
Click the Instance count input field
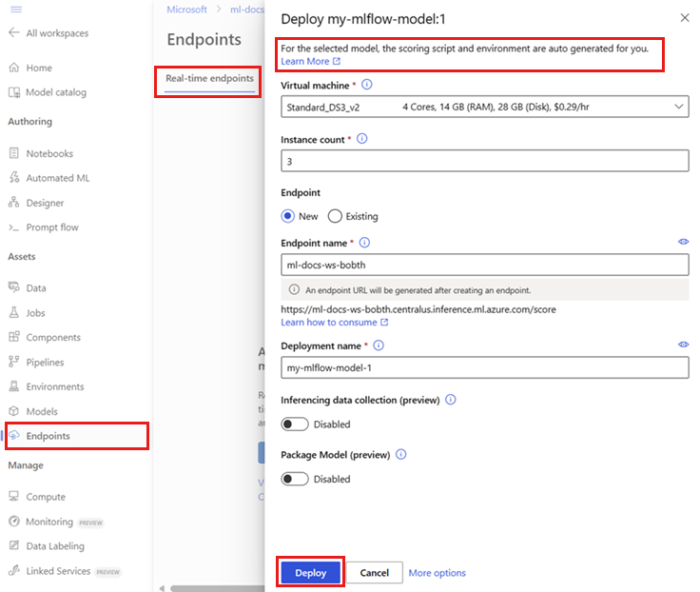(485, 161)
